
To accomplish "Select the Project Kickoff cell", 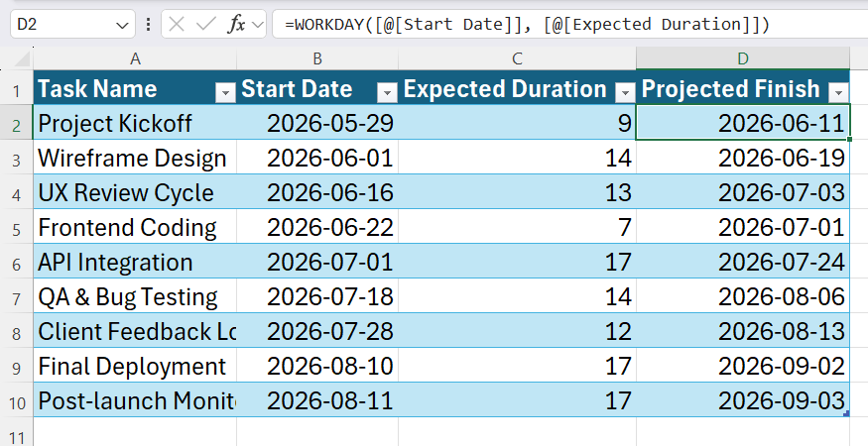I will (x=135, y=122).
